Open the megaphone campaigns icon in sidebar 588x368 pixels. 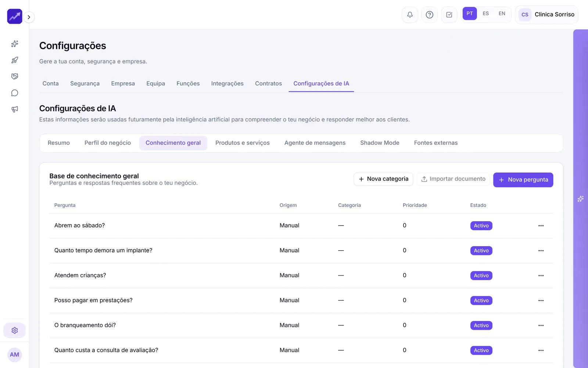[15, 109]
